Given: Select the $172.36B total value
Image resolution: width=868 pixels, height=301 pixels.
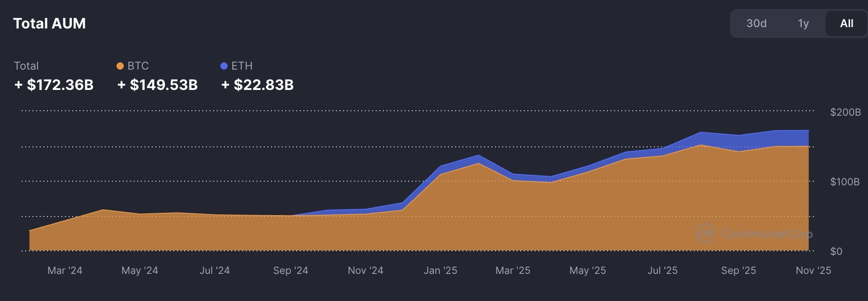Looking at the screenshot, I should coord(54,85).
